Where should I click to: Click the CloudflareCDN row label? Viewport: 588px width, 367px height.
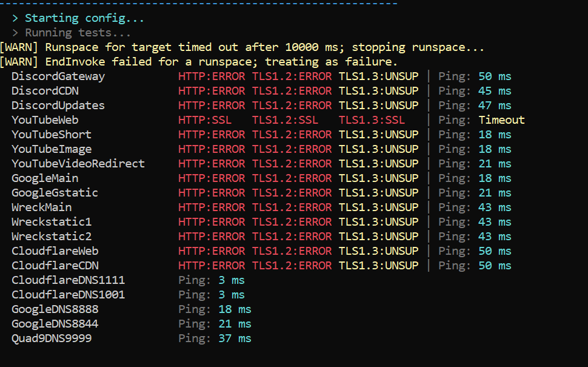[x=55, y=266]
